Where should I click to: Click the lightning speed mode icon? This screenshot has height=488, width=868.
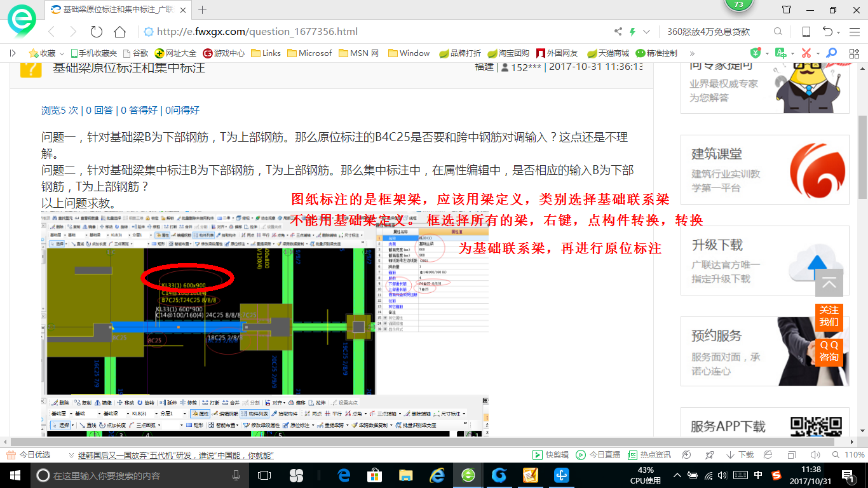(x=632, y=32)
